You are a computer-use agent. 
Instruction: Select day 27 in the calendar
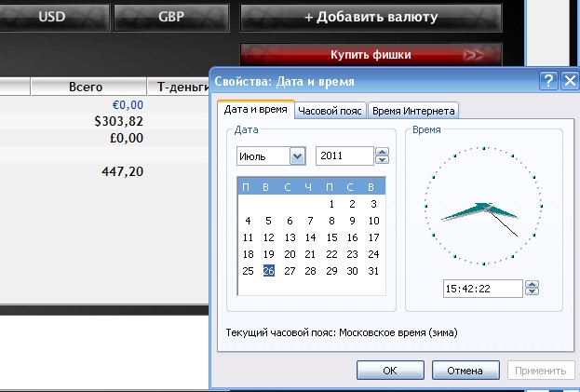click(x=290, y=271)
